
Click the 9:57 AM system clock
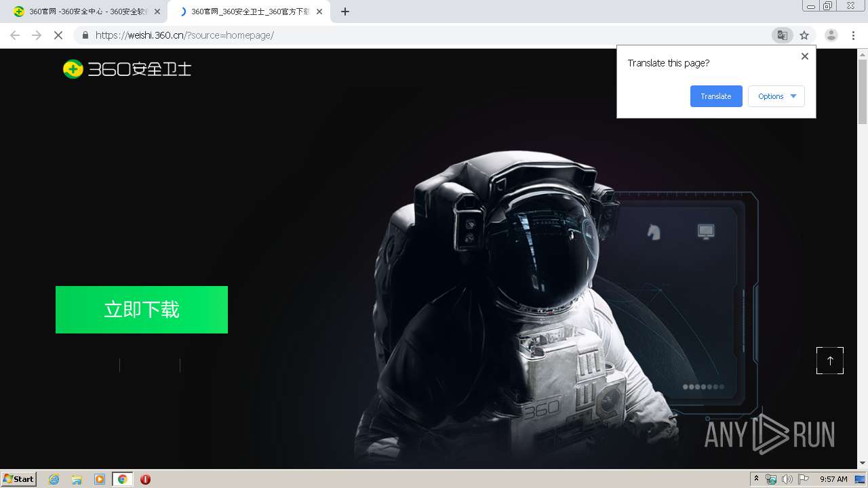pyautogui.click(x=833, y=479)
